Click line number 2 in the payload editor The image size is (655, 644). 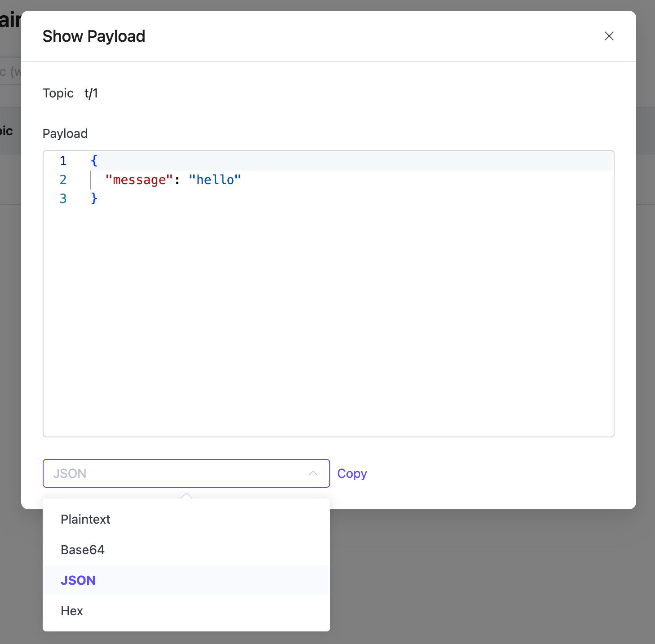[x=63, y=180]
